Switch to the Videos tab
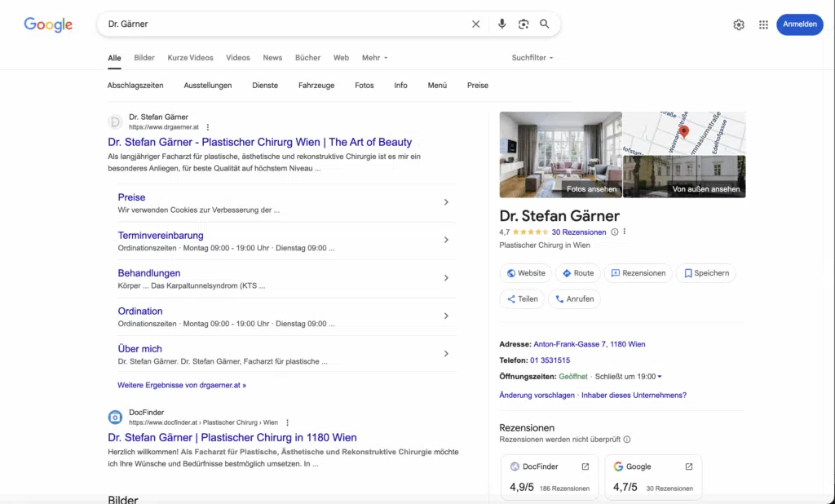 (x=237, y=58)
